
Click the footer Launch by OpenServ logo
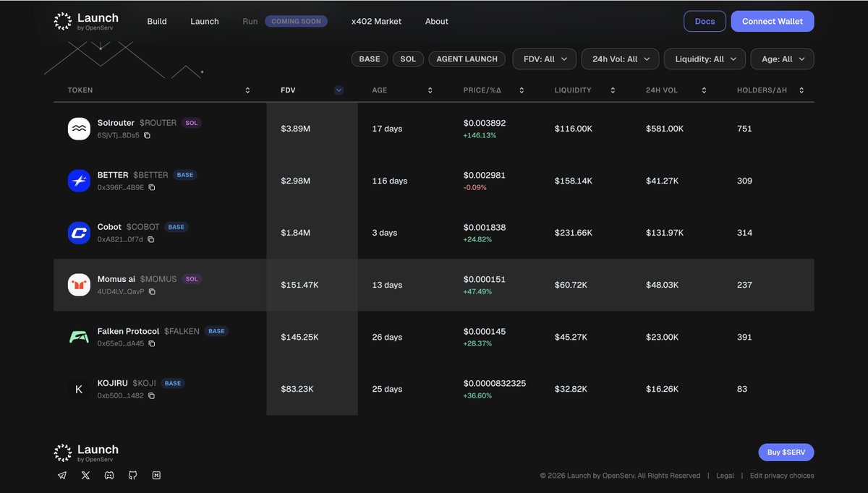(86, 453)
